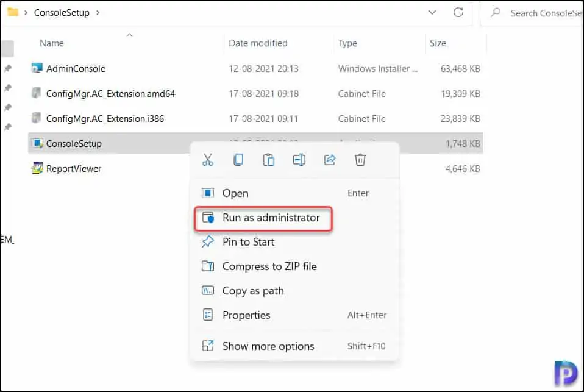
Task: Choose Copy as path
Action: tap(294, 291)
